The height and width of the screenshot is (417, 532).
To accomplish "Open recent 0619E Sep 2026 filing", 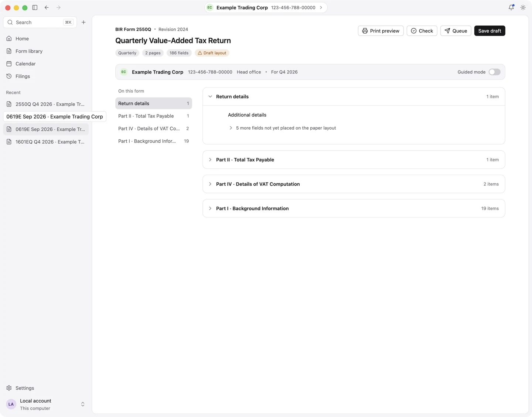I will pyautogui.click(x=46, y=129).
